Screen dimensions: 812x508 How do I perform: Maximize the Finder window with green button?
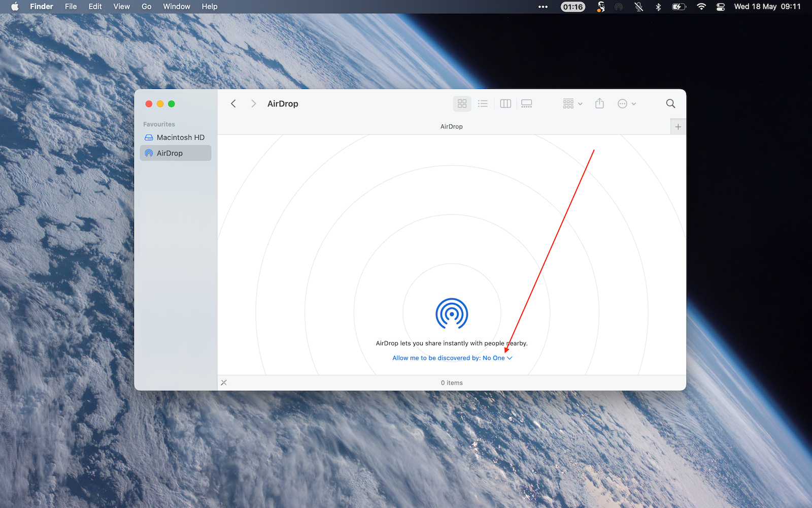pyautogui.click(x=172, y=104)
